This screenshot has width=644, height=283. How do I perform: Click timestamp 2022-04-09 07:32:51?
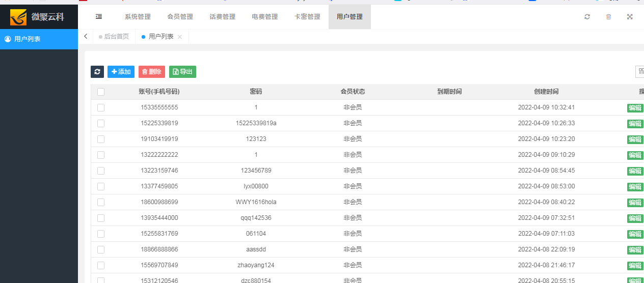(546, 218)
